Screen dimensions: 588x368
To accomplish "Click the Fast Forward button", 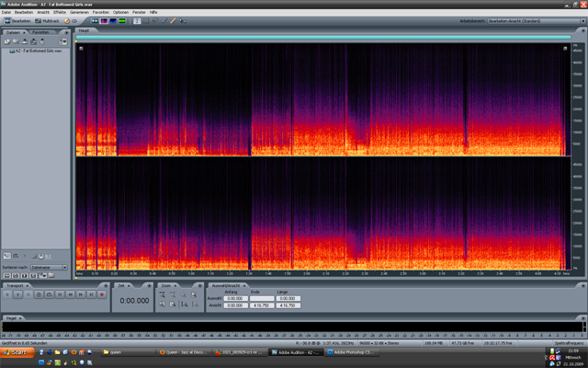I will click(x=81, y=294).
